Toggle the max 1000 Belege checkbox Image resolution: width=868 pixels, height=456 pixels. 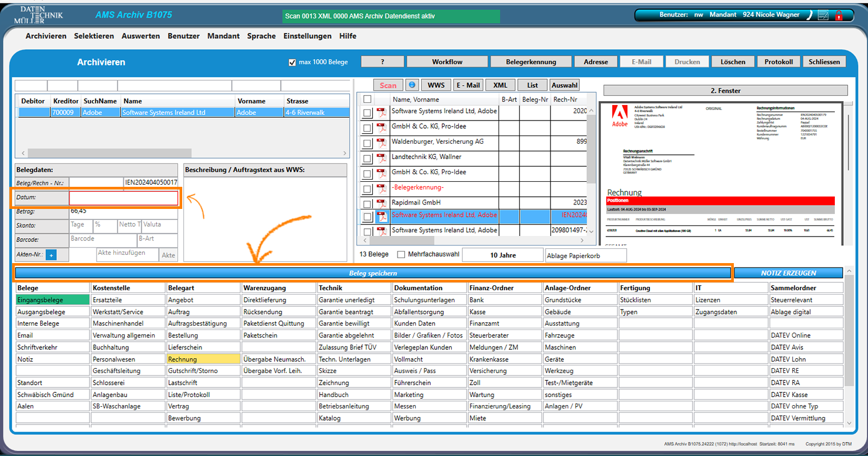tap(292, 62)
